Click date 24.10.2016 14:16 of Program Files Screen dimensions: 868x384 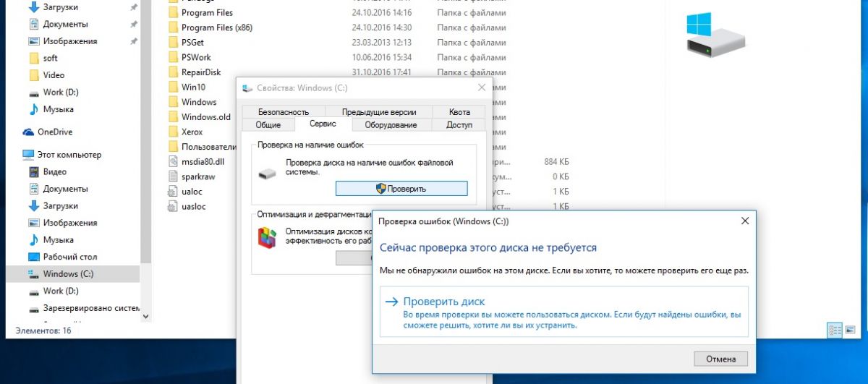pyautogui.click(x=381, y=13)
